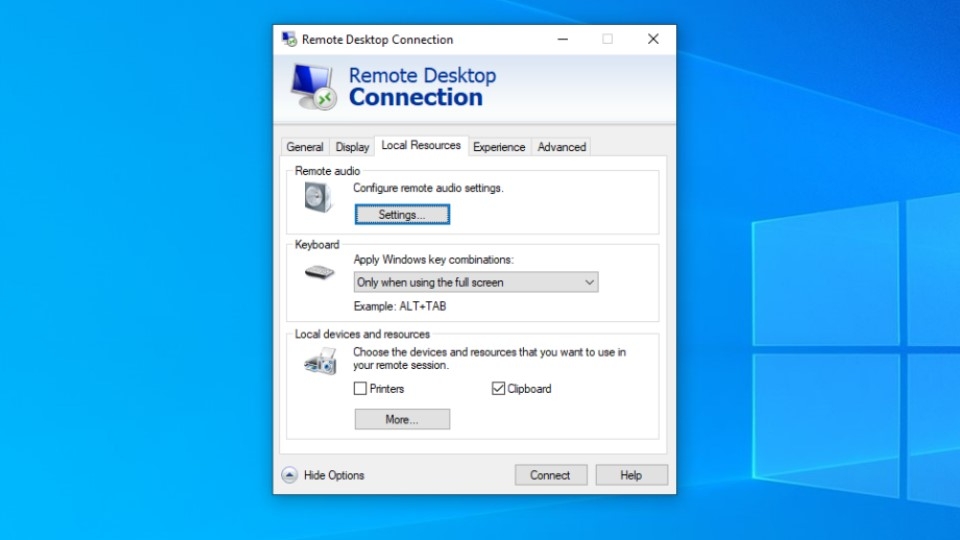Click the Remote Desktop Connection banner title
This screenshot has height=540, width=960.
tap(422, 86)
